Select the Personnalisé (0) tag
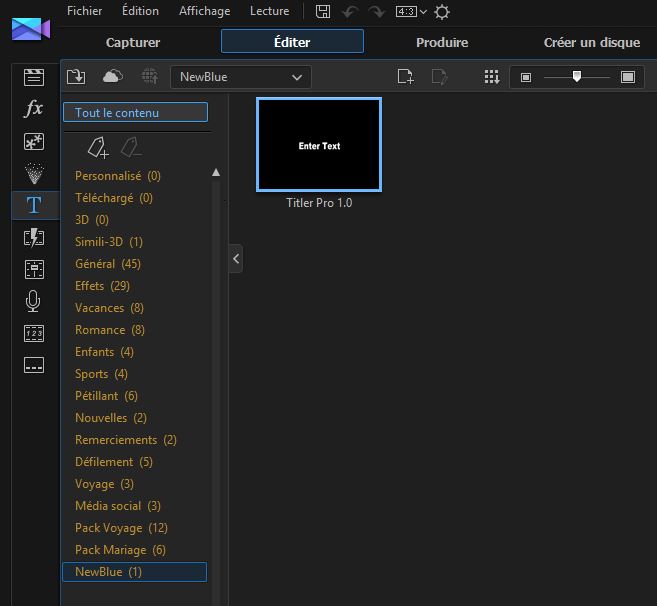 point(118,176)
